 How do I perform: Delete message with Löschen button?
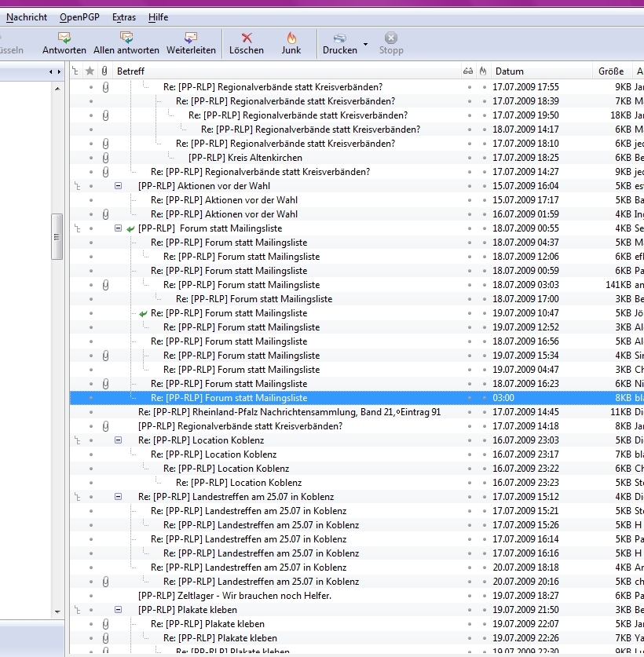coord(247,42)
